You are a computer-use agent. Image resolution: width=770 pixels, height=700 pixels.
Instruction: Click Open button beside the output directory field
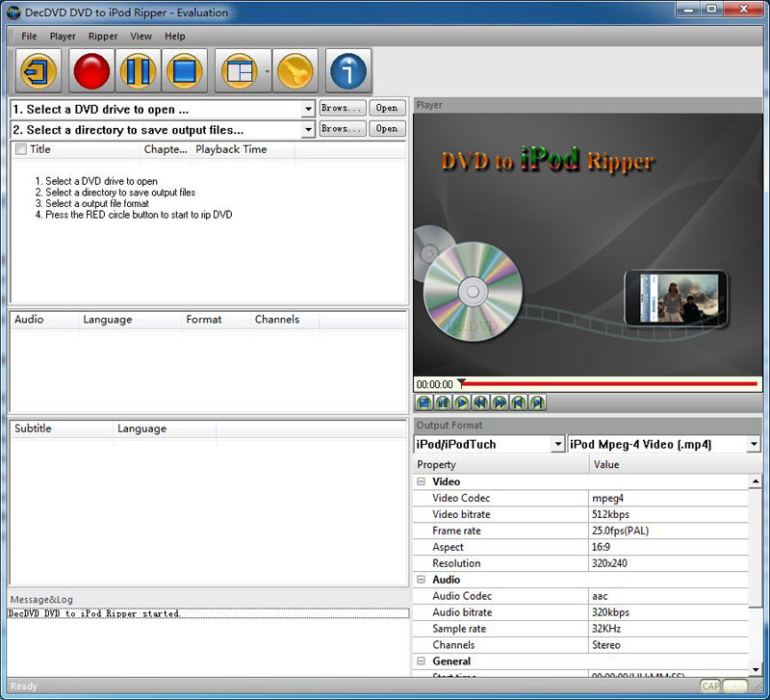tap(387, 129)
